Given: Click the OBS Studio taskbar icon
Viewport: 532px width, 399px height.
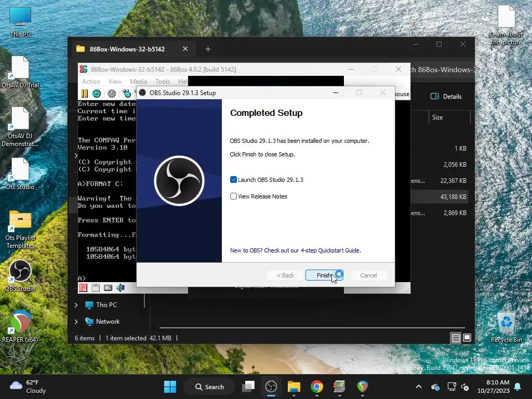Looking at the screenshot, I should tap(271, 387).
